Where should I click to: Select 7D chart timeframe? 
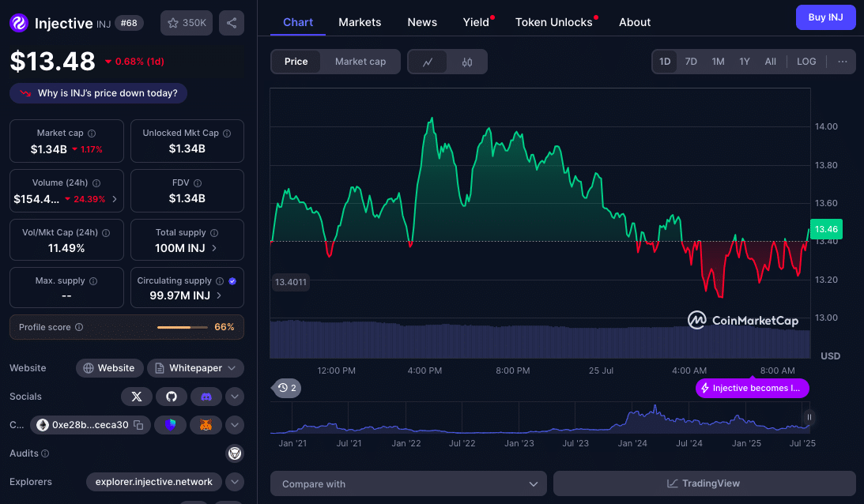(691, 62)
